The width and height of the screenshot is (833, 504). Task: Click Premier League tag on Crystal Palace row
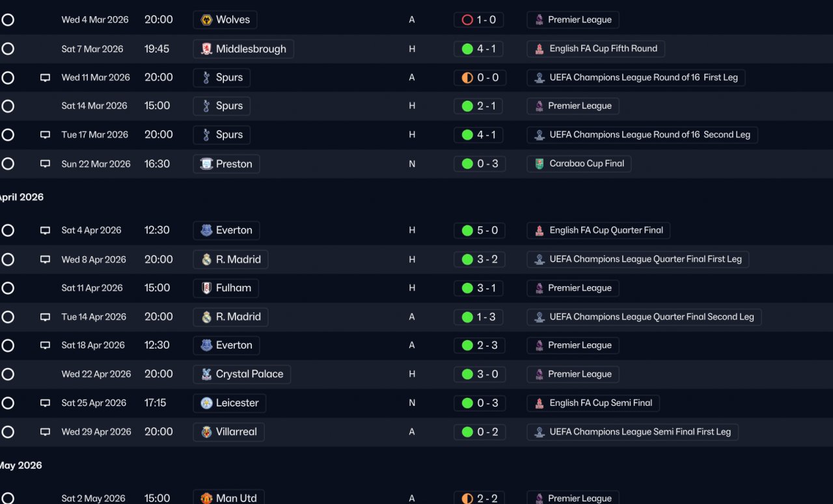click(x=573, y=374)
